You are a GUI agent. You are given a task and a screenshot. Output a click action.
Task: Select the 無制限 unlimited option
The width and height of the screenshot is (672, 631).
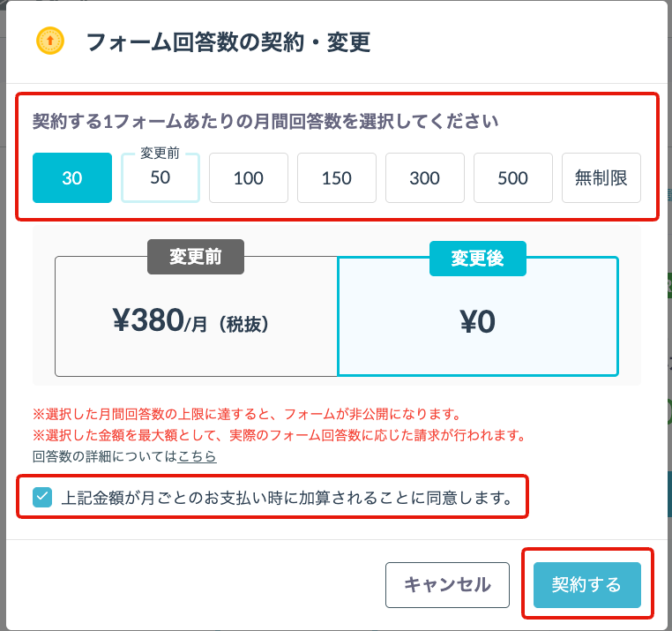pos(601,177)
